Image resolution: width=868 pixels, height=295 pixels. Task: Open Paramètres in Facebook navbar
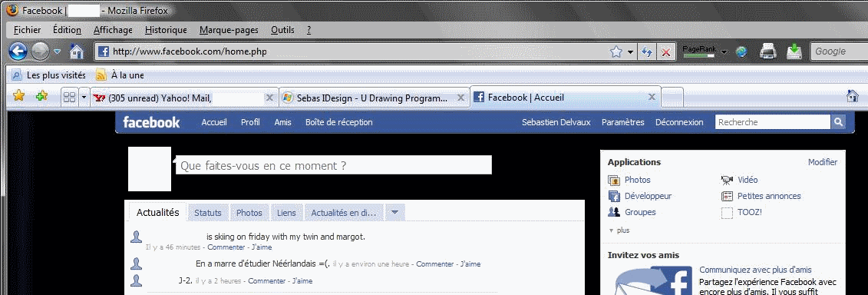pos(622,122)
